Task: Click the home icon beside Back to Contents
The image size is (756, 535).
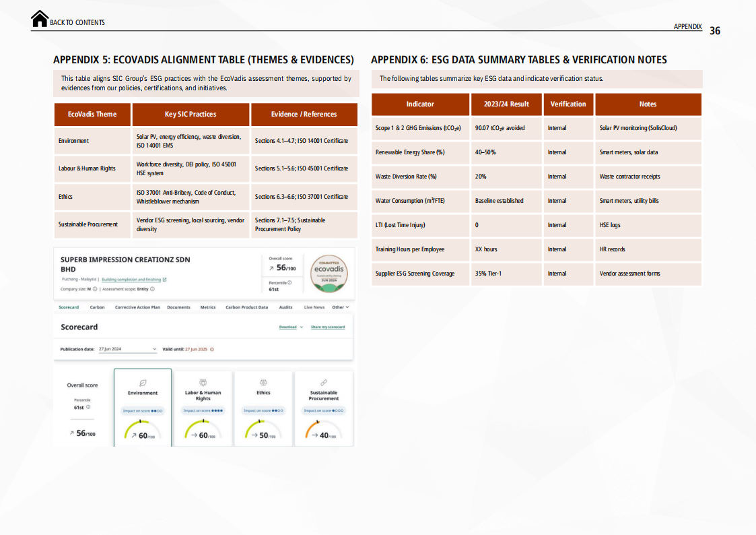Action: tap(40, 20)
